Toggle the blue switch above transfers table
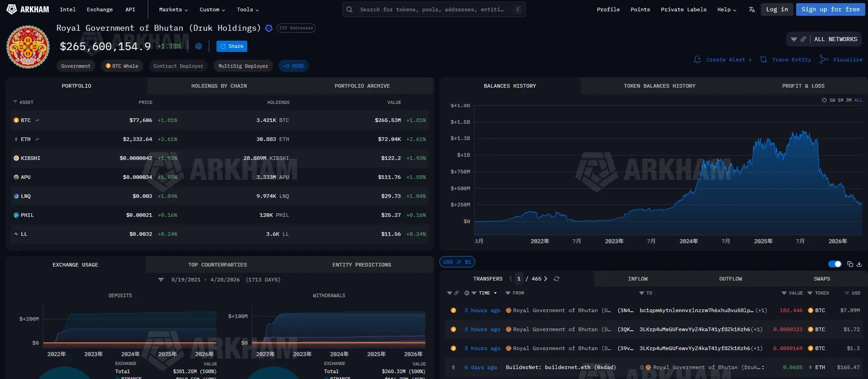This screenshot has width=868, height=379. tap(835, 264)
